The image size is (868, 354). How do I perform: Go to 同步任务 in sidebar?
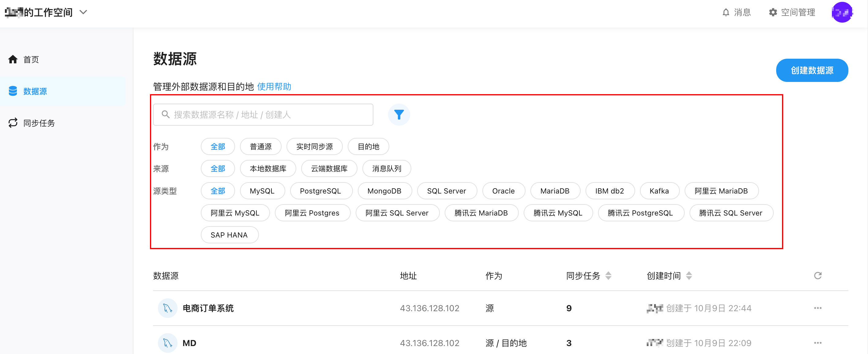click(x=39, y=123)
